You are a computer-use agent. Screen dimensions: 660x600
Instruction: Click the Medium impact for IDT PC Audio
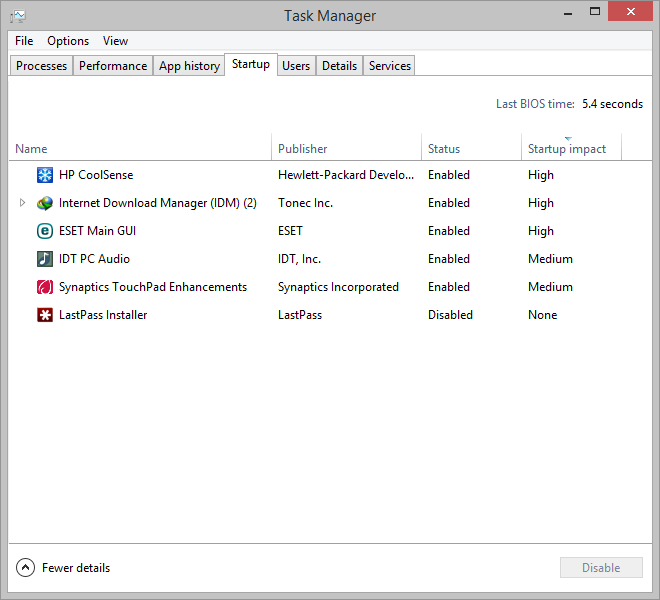click(x=550, y=259)
